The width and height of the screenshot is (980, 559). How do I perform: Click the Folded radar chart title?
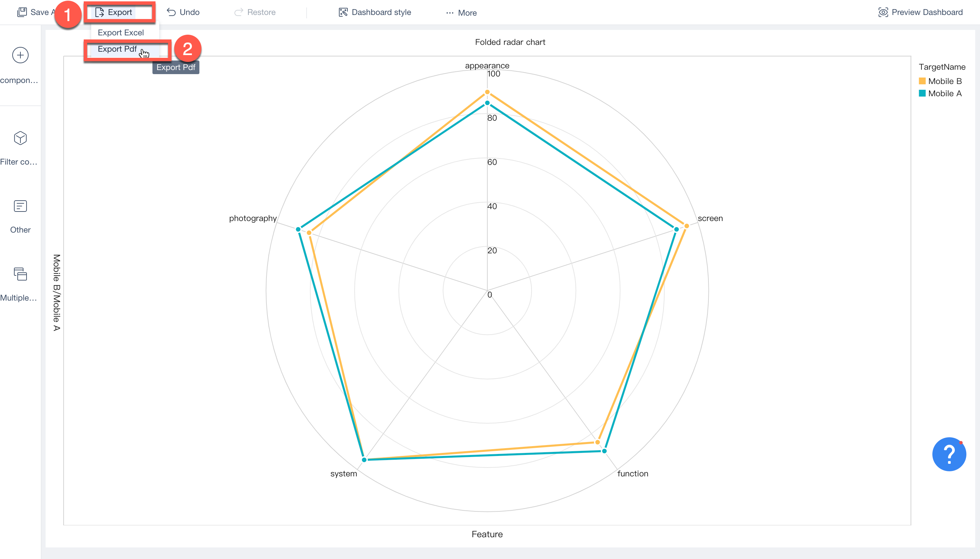pyautogui.click(x=510, y=42)
